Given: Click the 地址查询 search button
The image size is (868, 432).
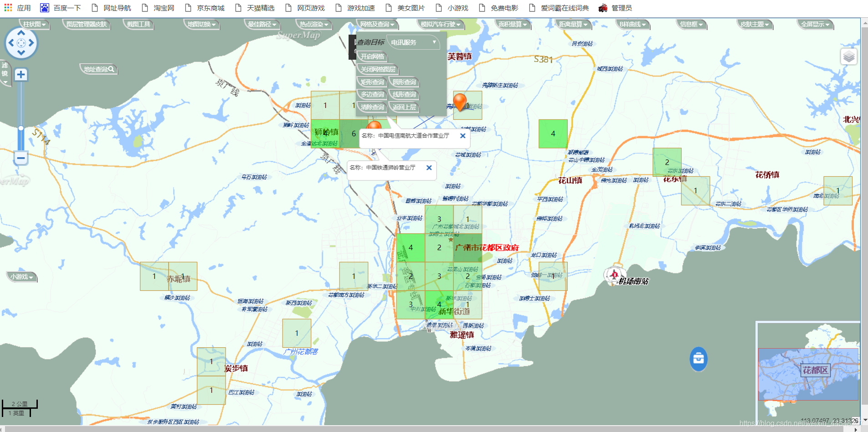Looking at the screenshot, I should 98,69.
